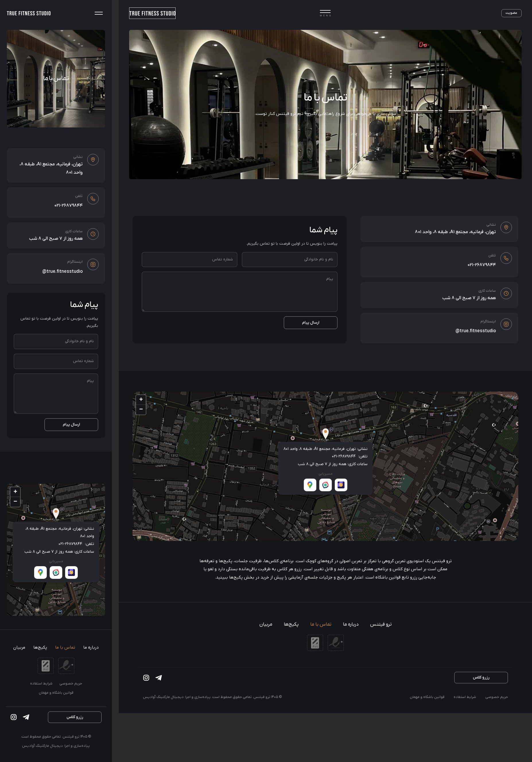This screenshot has width=532, height=762.
Task: Focus the نام و نام خانوادگی field in desktop form
Action: point(290,259)
